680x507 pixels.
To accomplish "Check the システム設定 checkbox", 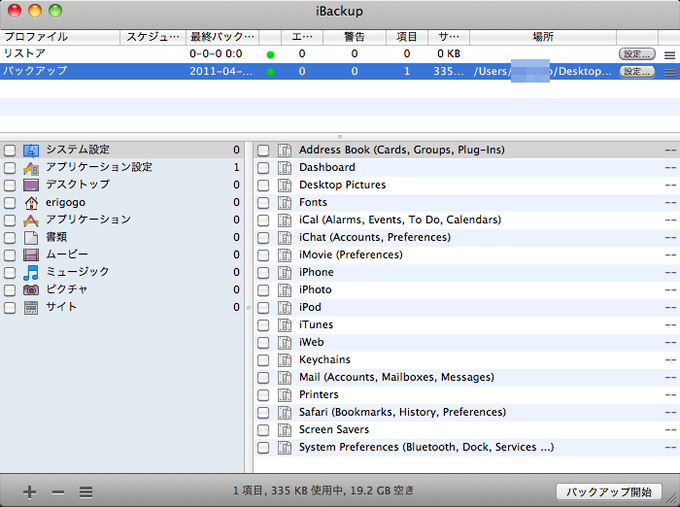I will [x=10, y=150].
